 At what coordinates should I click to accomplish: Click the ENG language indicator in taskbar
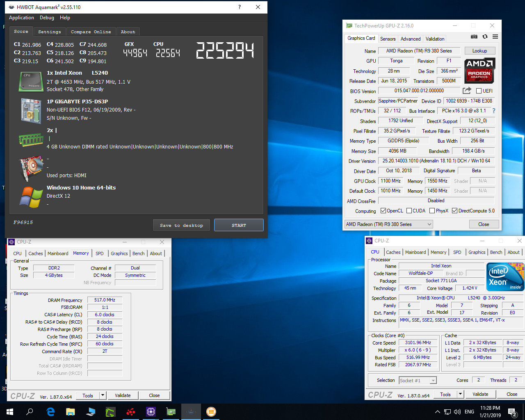470,412
